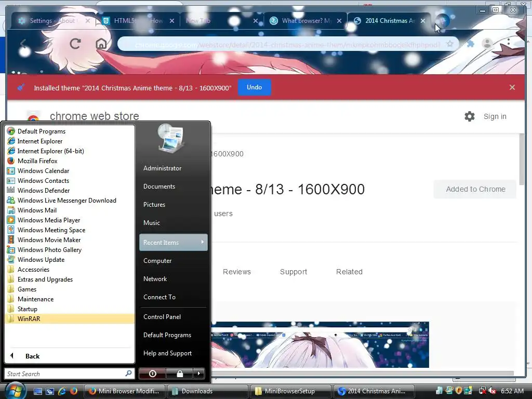
Task: Open the Chrome extensions puzzle icon
Action: click(x=470, y=44)
